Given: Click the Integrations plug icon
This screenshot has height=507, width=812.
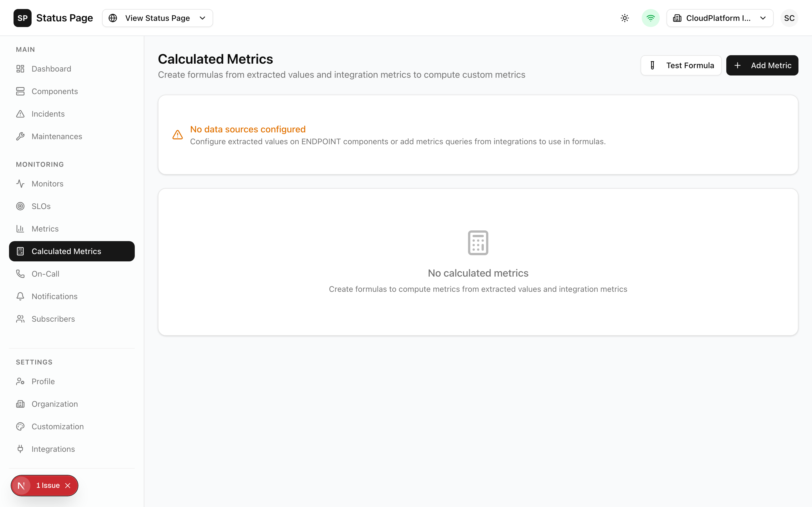Looking at the screenshot, I should [x=20, y=449].
